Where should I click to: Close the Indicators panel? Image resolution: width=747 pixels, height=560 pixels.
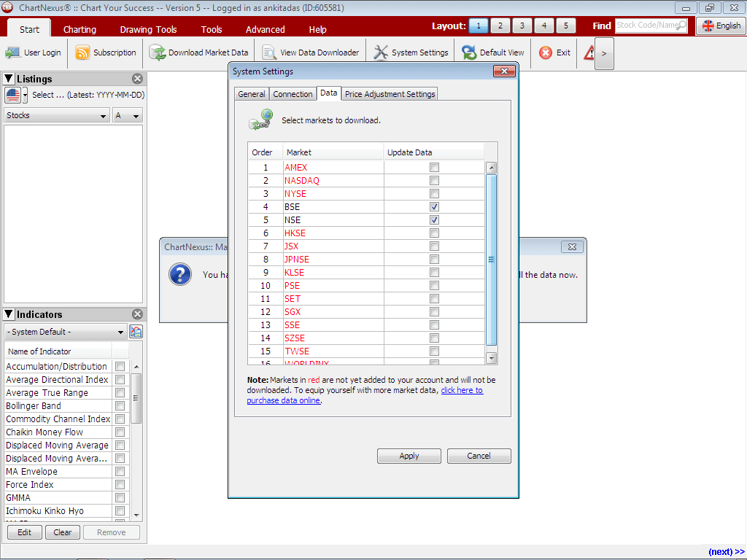(137, 314)
